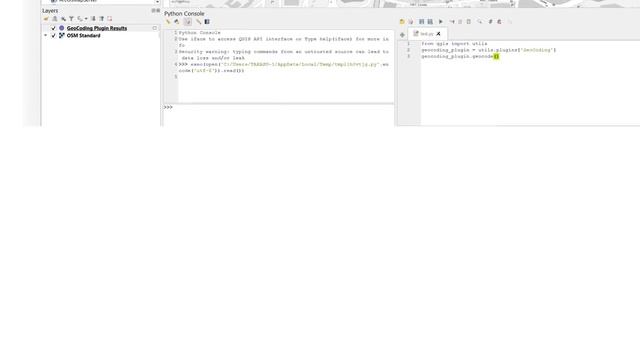Click open in external editor icon
This screenshot has width=640, height=360.
pos(411,22)
